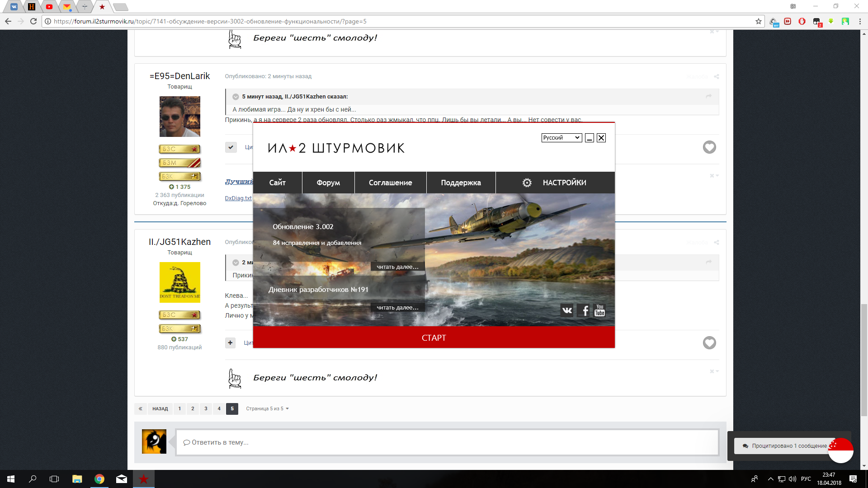Open the Поддержка tab in launcher
Screen dimensions: 868x488
[x=461, y=183]
